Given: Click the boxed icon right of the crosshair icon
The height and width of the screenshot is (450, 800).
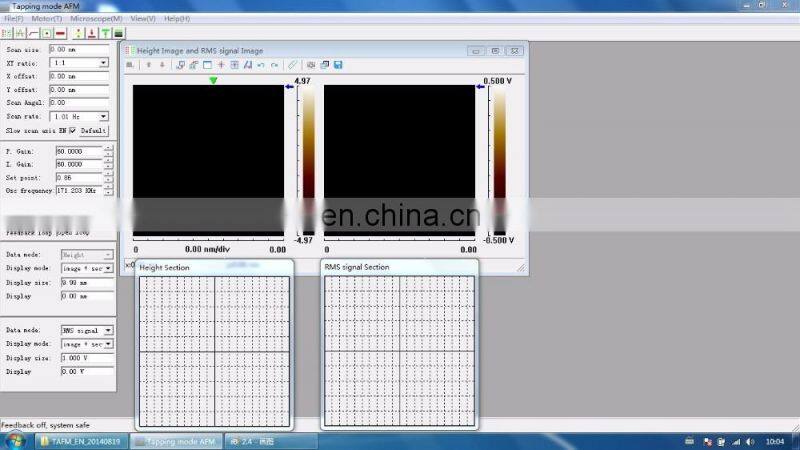Looking at the screenshot, I should click(234, 65).
